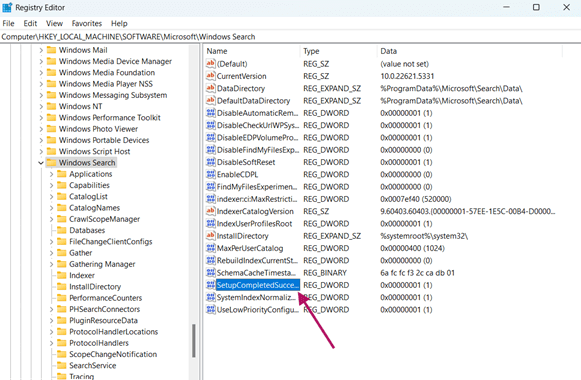Click the Windows Photo Viewer folder icon
The width and height of the screenshot is (581, 380).
click(x=52, y=129)
